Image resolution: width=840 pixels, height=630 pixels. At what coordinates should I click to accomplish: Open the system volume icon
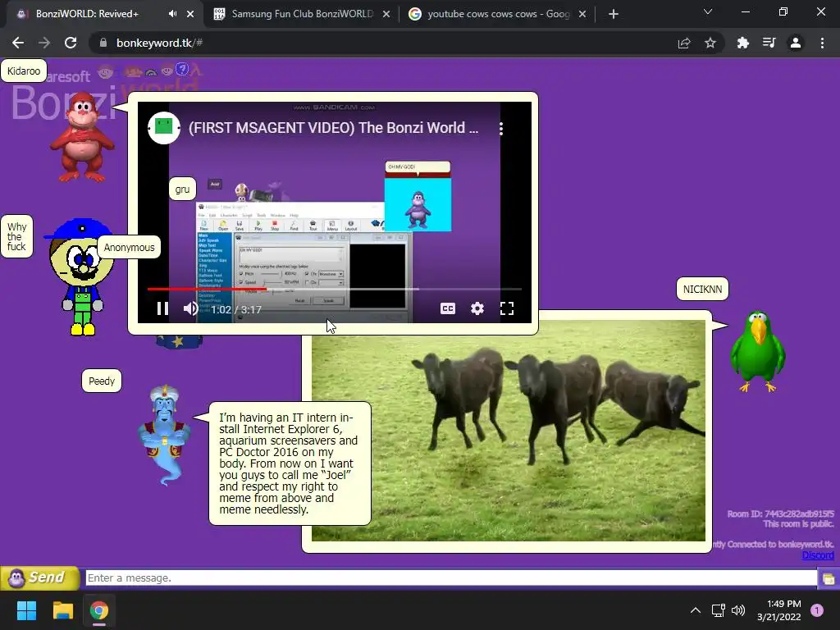pos(738,610)
